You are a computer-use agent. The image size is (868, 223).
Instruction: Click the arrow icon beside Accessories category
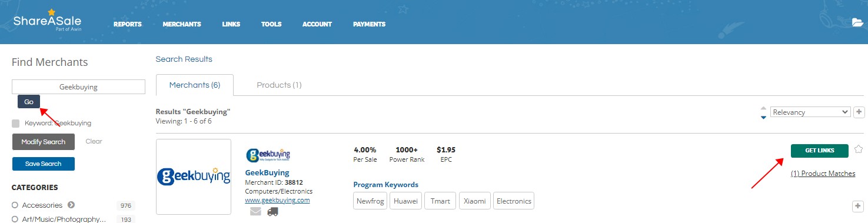[71, 205]
